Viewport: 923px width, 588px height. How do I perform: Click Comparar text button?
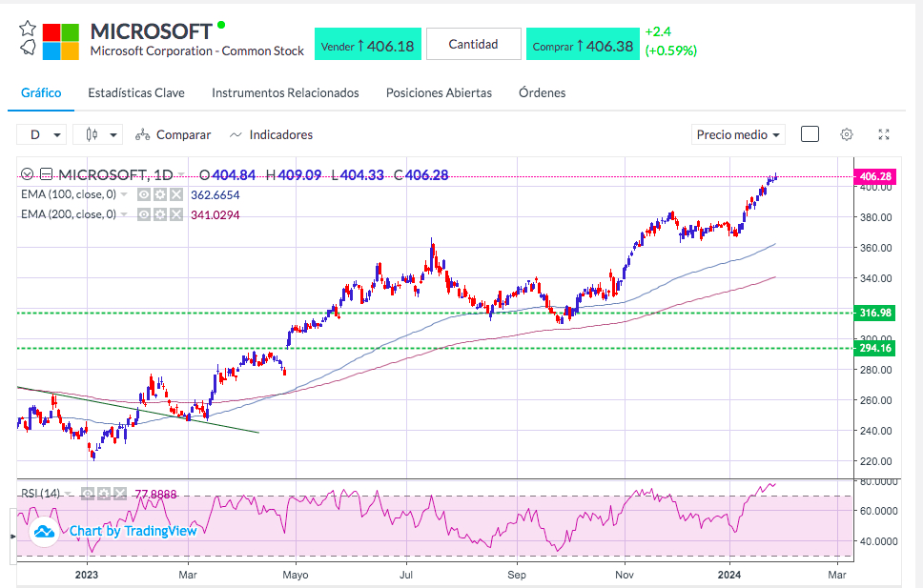click(184, 134)
